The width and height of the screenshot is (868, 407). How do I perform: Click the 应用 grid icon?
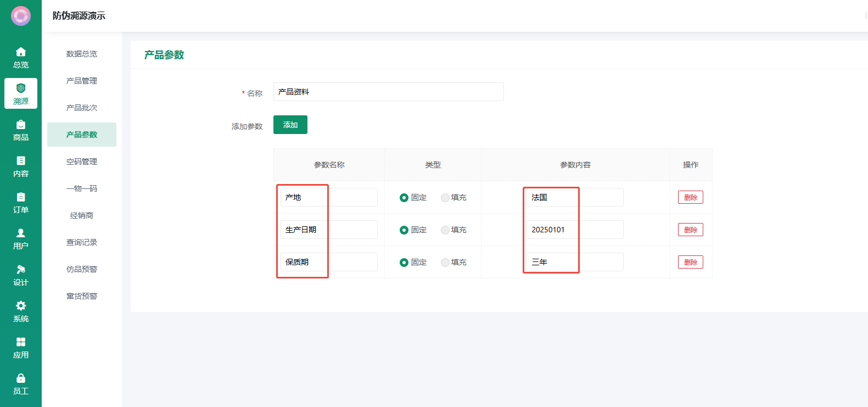pos(21,342)
